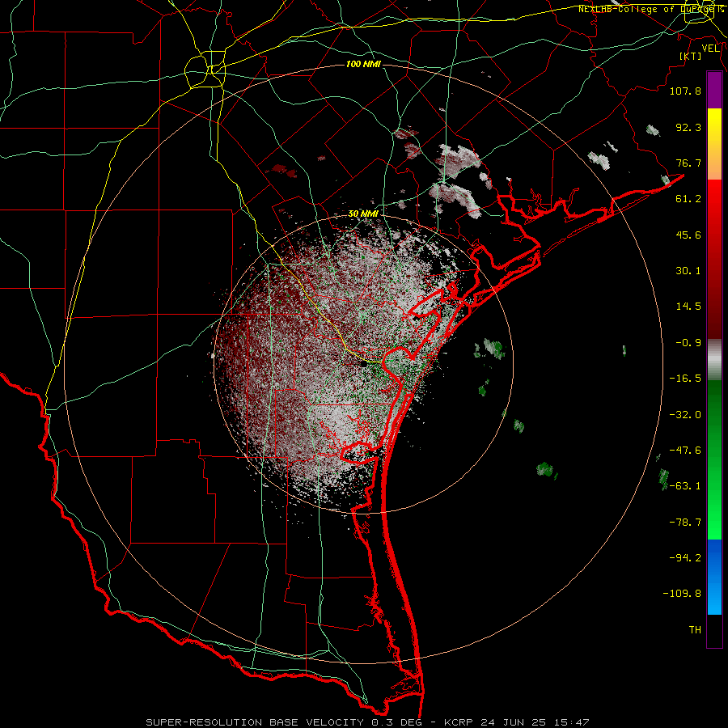Click the 15:47 timestamp in the caption
The height and width of the screenshot is (728, 728).
click(x=570, y=722)
